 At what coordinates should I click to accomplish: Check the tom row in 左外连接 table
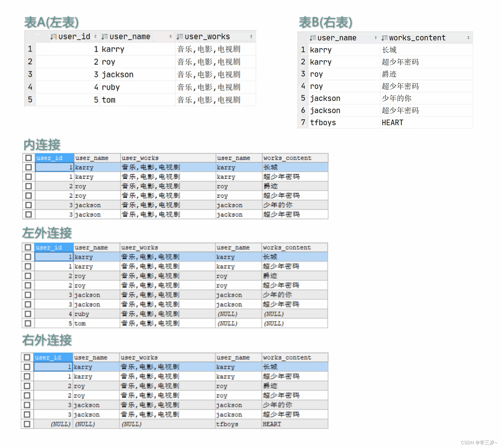pyautogui.click(x=28, y=323)
